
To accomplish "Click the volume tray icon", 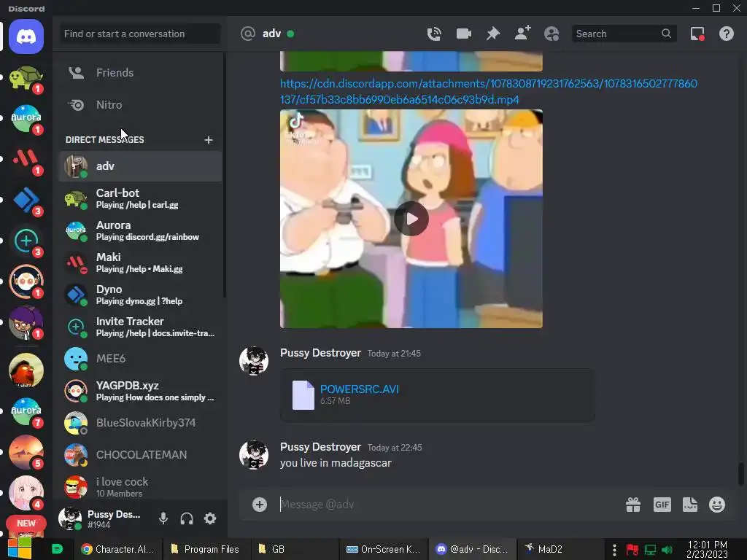I will [x=667, y=550].
